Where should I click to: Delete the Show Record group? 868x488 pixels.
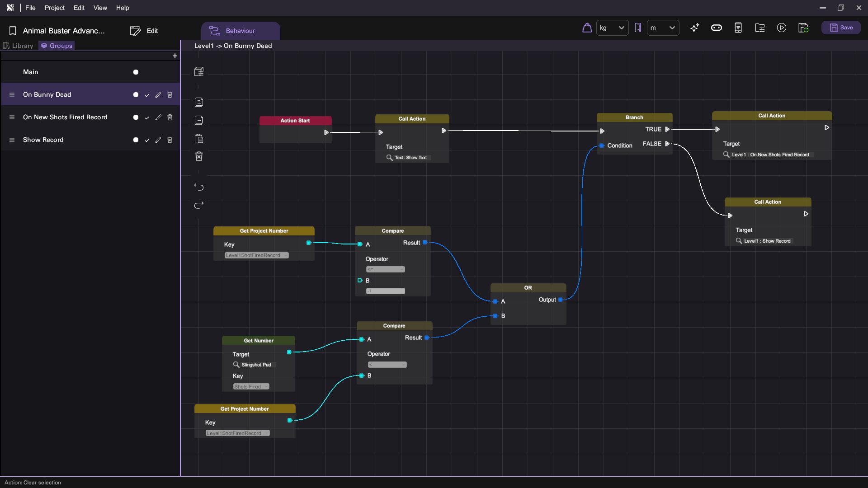click(170, 140)
